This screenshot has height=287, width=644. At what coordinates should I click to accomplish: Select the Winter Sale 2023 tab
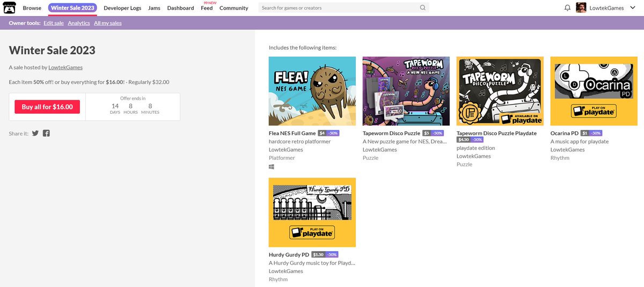(x=72, y=8)
